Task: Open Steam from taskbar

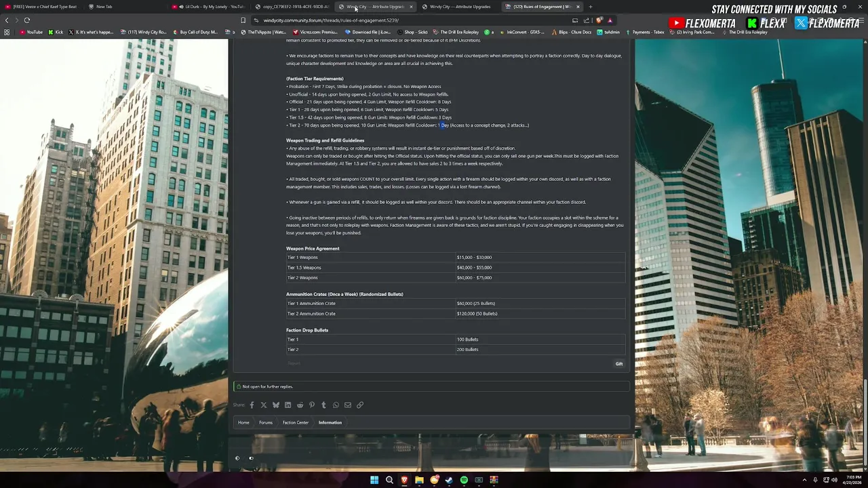Action: tap(449, 480)
